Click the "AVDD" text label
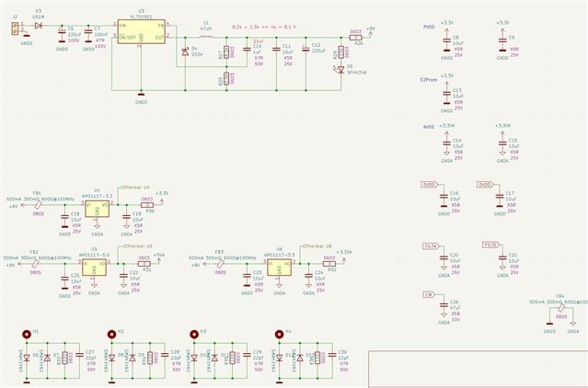The image size is (588, 388). (429, 127)
